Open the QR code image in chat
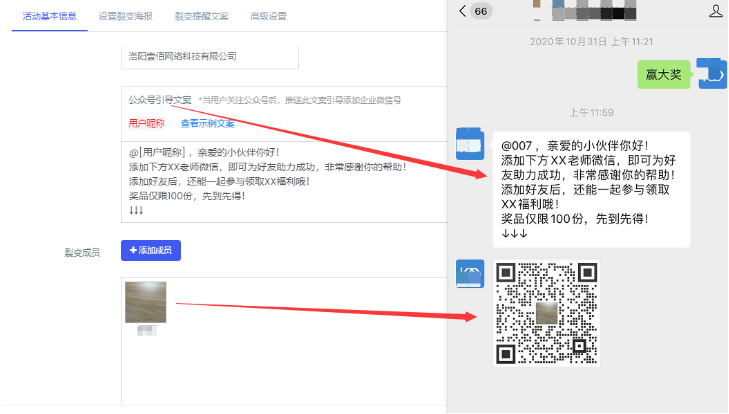This screenshot has height=414, width=729. (546, 312)
